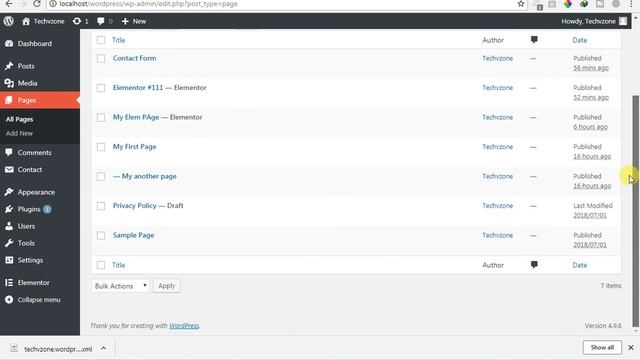Check the My First Page row checkbox

tap(101, 147)
